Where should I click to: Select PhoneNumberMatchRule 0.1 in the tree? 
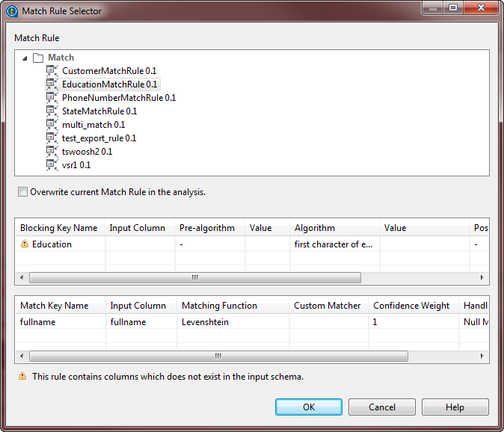(119, 98)
